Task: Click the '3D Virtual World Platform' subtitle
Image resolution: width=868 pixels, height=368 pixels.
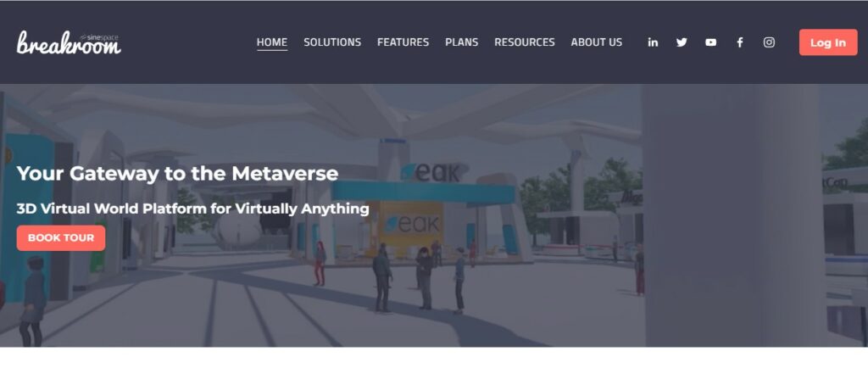Action: click(x=192, y=209)
